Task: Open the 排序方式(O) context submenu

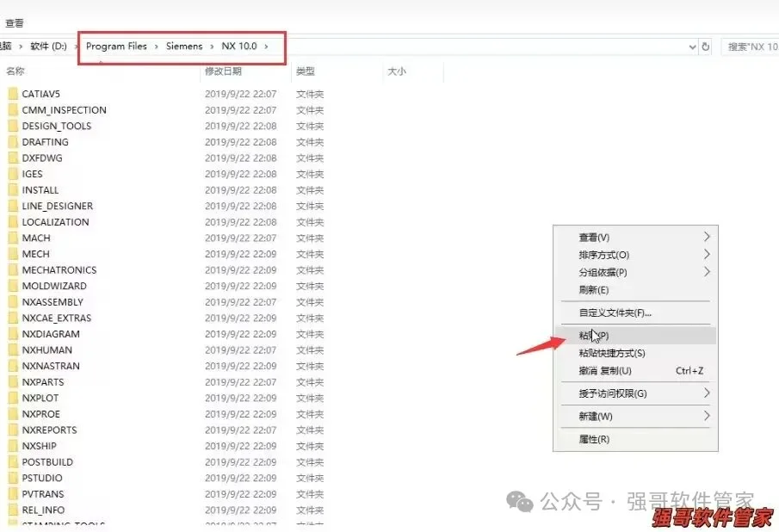Action: [x=635, y=255]
